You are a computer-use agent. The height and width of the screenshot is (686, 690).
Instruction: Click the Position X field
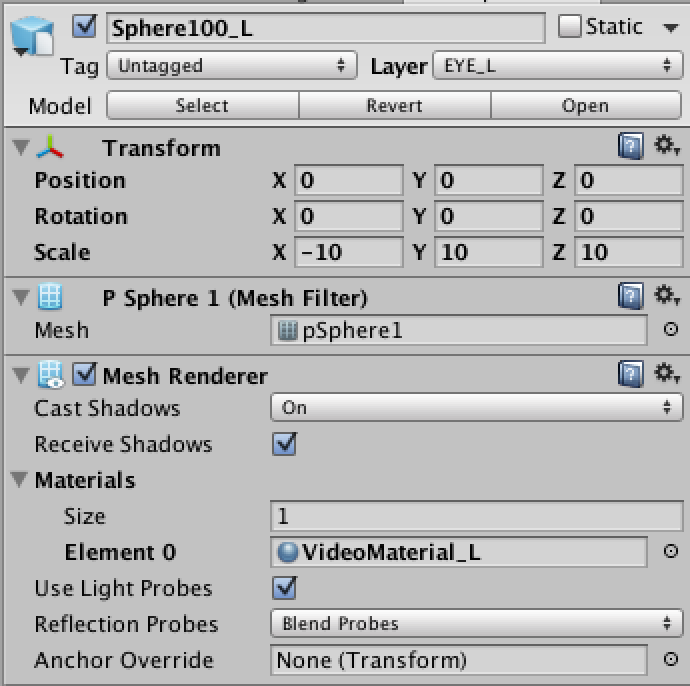349,180
